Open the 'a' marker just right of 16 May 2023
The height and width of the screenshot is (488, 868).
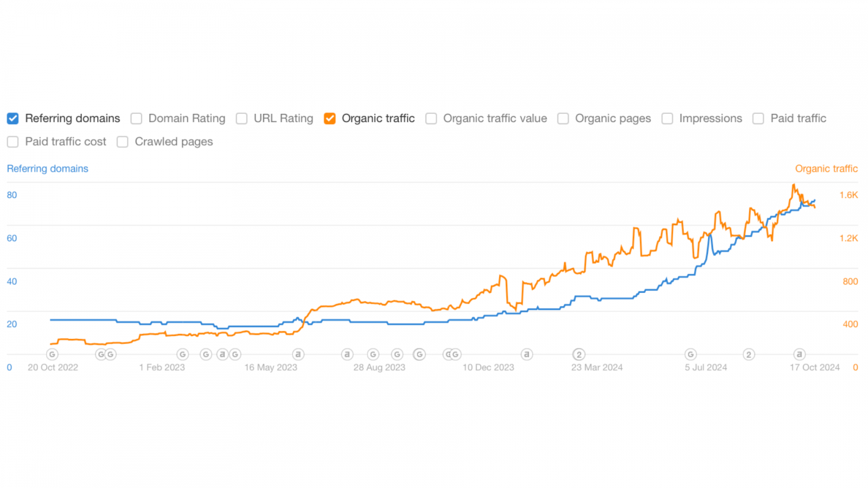(298, 355)
